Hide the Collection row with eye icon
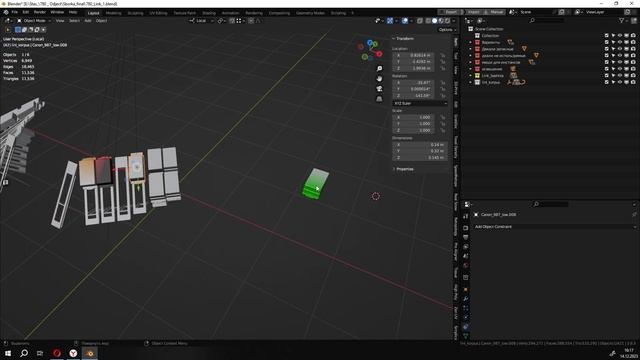Viewport: 640px width, 360px height. point(620,36)
